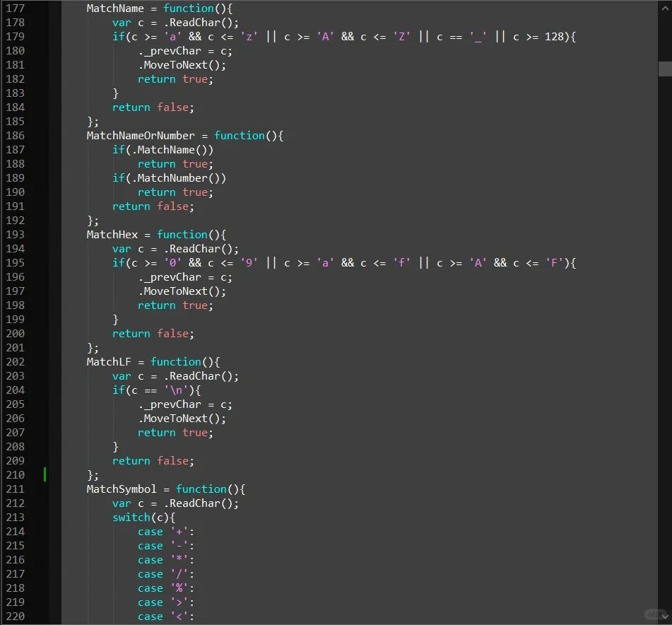The height and width of the screenshot is (625, 672).
Task: Click 'return true;' on line 207
Action: 175,433
